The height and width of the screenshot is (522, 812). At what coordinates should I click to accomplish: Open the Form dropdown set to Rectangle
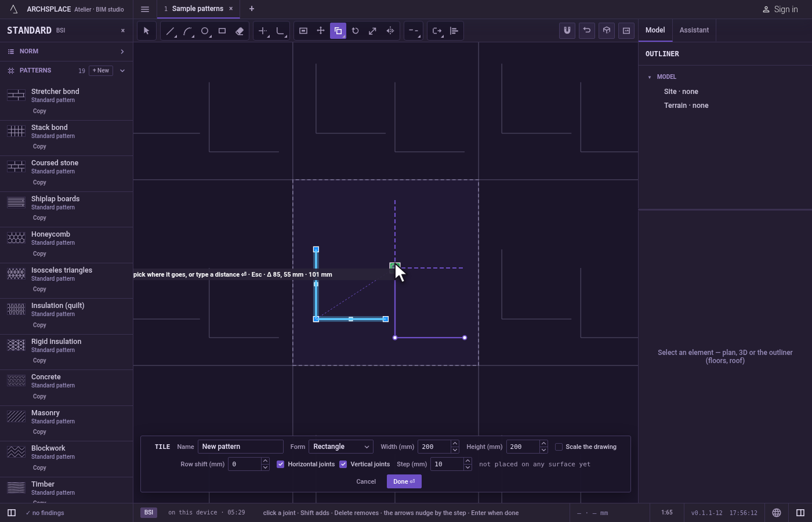(x=341, y=447)
